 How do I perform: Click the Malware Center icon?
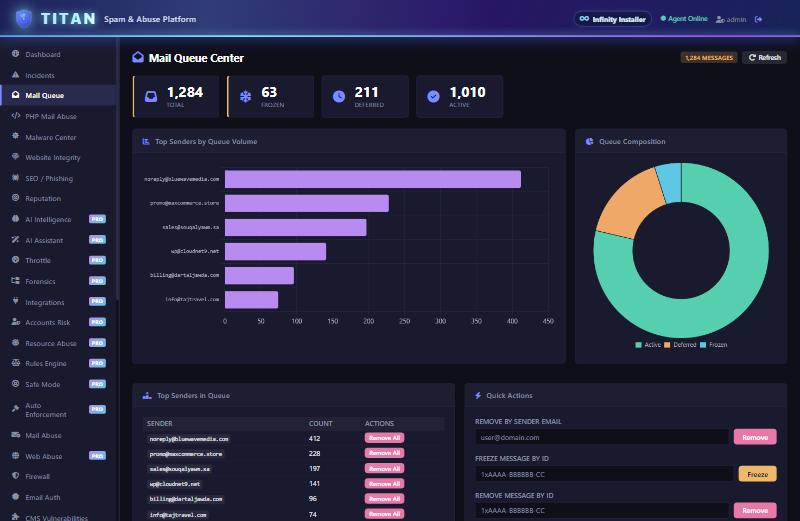click(15, 136)
